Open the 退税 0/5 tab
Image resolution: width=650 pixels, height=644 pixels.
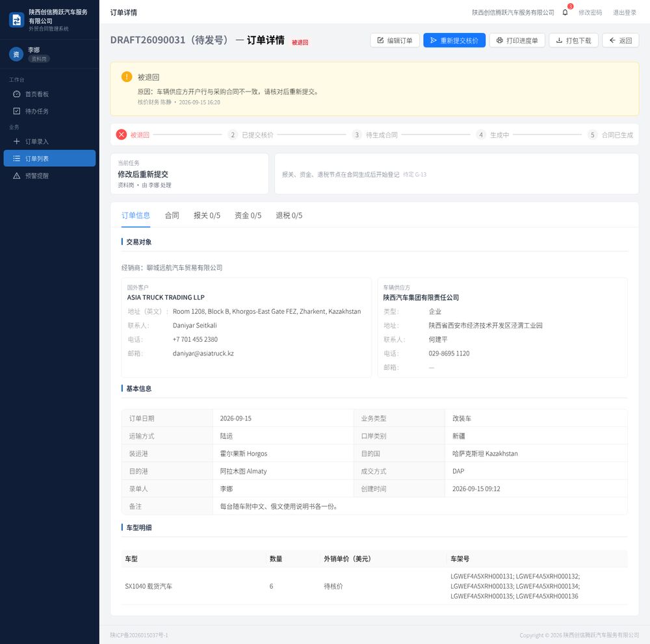point(289,216)
